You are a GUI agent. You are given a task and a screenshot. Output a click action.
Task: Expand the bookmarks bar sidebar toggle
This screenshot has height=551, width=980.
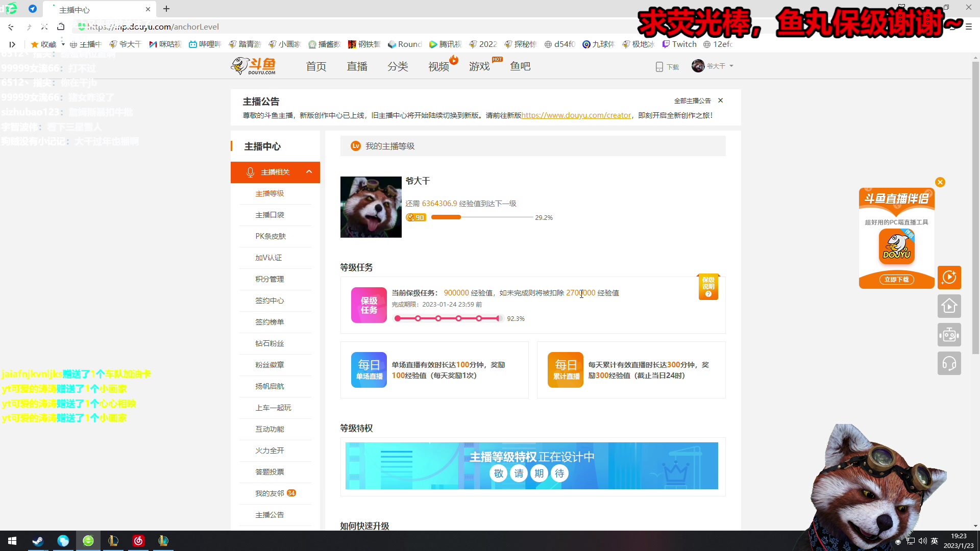coord(12,44)
